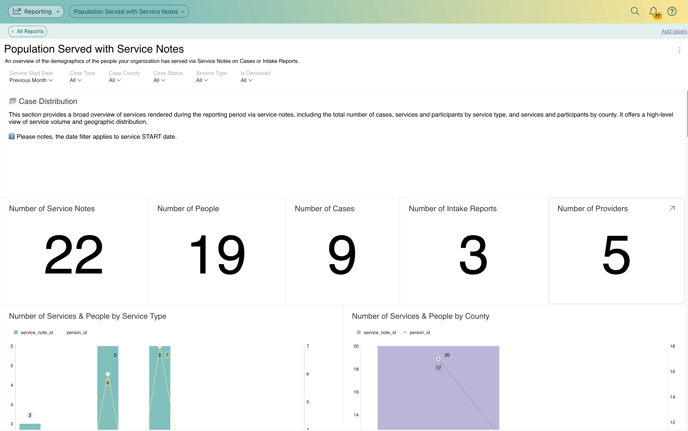The width and height of the screenshot is (688, 431).
Task: Open the Service Start Date dropdown
Action: point(31,80)
